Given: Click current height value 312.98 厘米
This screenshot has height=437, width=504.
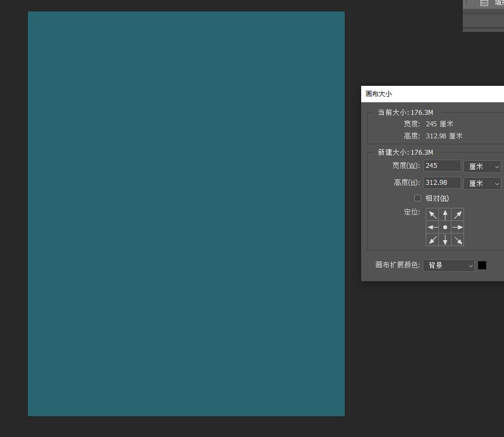Looking at the screenshot, I should [x=444, y=136].
